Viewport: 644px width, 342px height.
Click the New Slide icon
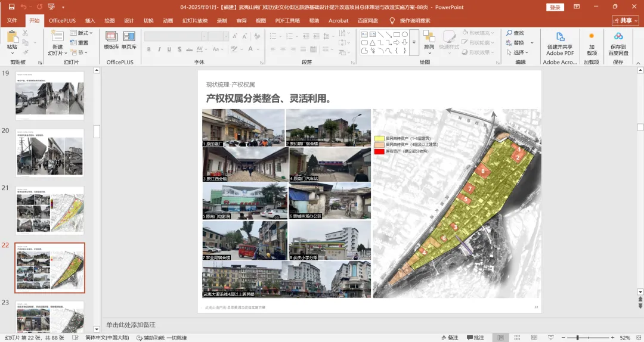coord(57,36)
